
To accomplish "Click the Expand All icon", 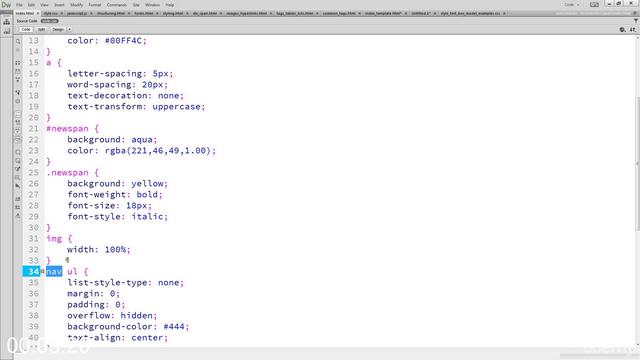I will click(18, 80).
